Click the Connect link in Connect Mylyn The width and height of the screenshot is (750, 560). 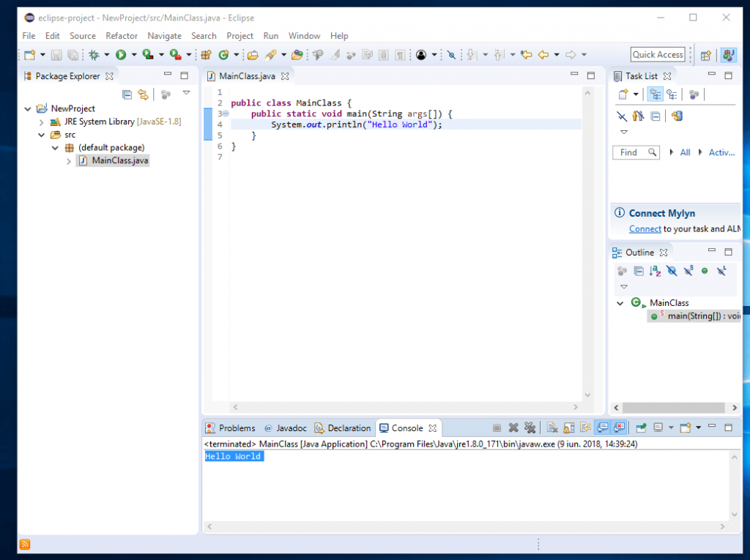[645, 228]
